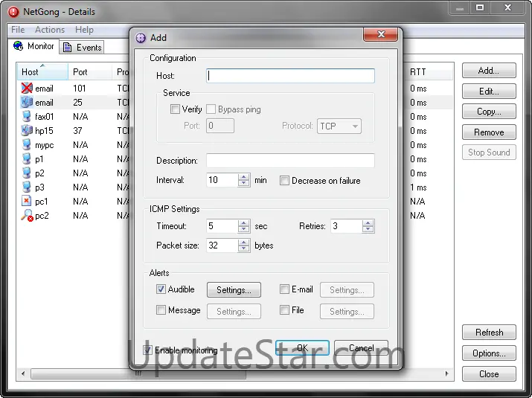Cancel the Add dialog
The image size is (532, 398).
[361, 347]
